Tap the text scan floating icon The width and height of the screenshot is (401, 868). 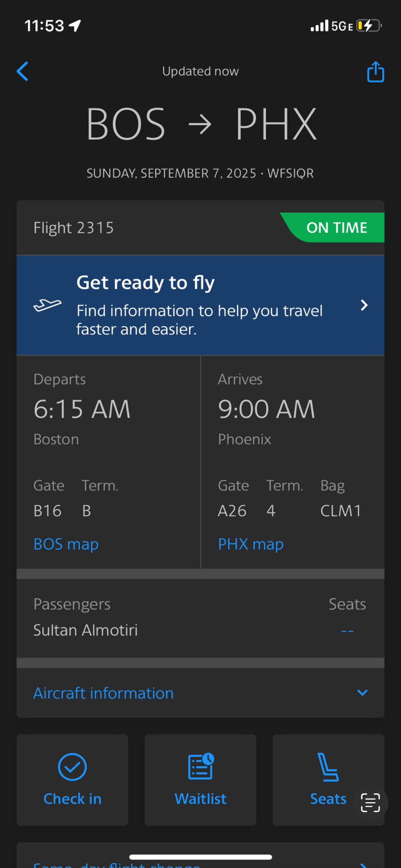point(370,803)
